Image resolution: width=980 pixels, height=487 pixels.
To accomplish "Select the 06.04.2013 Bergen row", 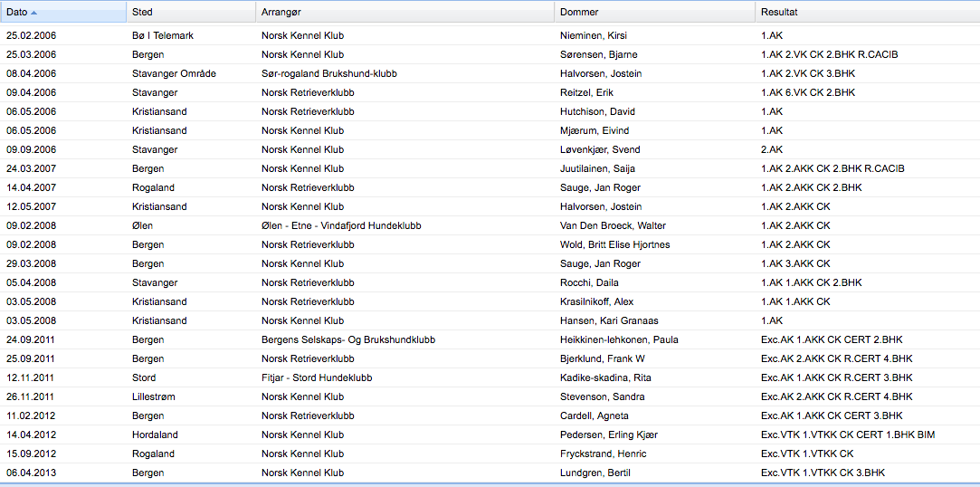I will pyautogui.click(x=490, y=473).
